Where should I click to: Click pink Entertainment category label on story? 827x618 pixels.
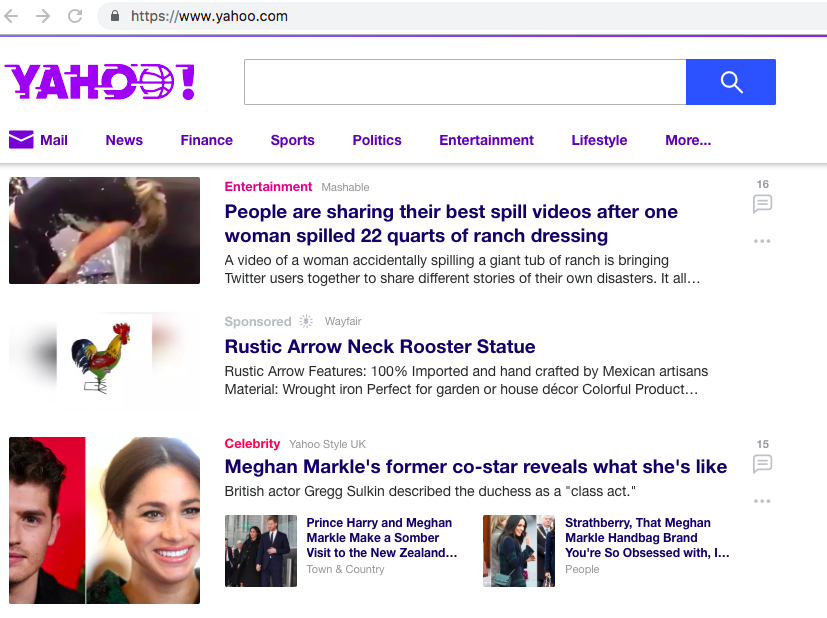(x=268, y=187)
